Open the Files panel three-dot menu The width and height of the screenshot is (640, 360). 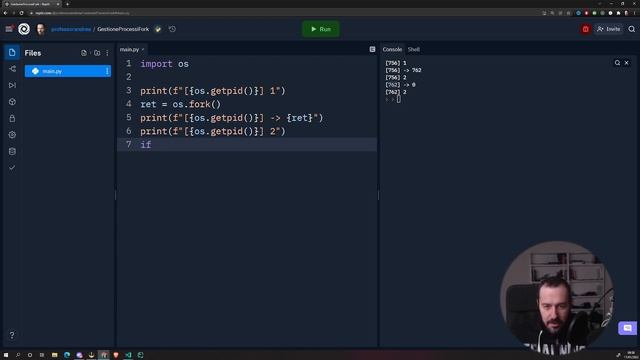coord(107,53)
